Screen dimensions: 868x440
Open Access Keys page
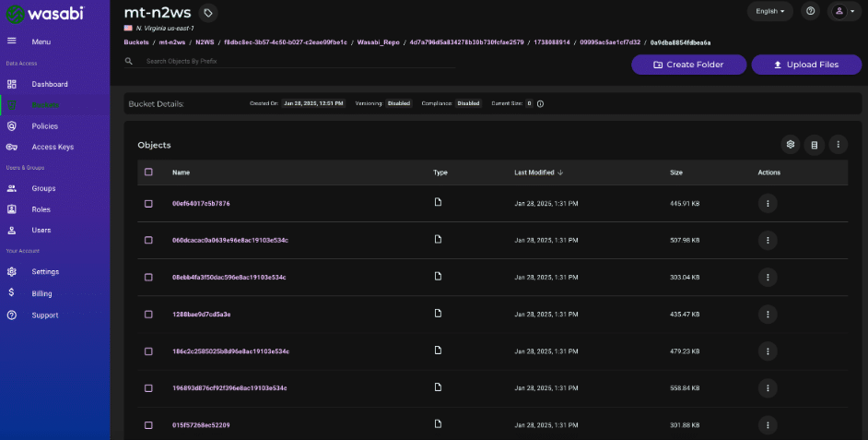pos(53,147)
